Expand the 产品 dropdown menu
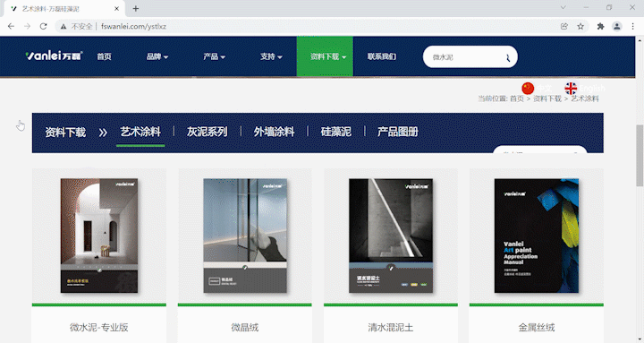This screenshot has height=343, width=644. (x=214, y=56)
